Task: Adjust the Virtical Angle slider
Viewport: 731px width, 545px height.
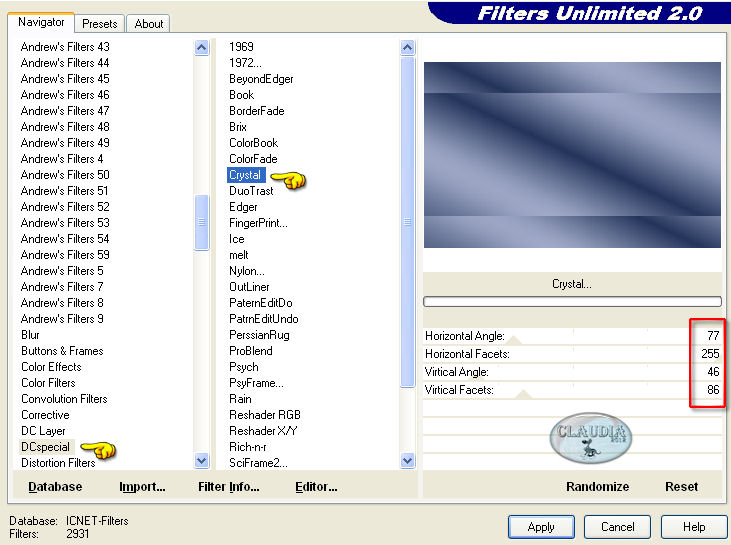Action: (572, 372)
